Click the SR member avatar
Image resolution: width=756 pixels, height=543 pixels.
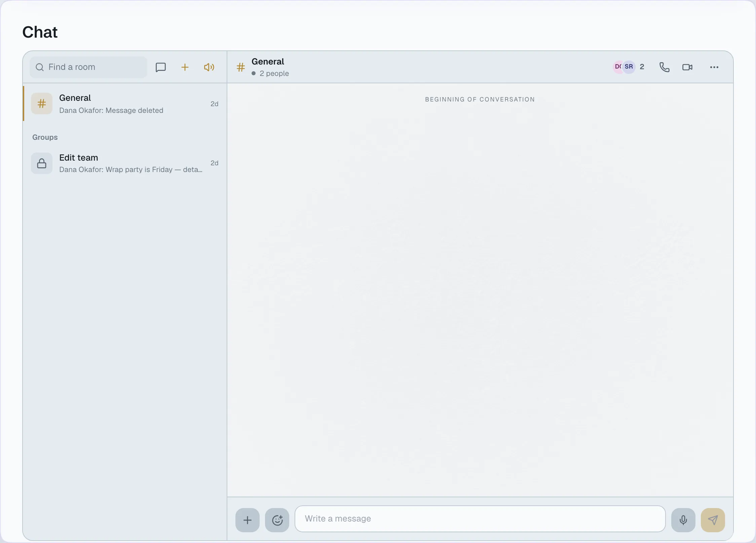point(629,67)
